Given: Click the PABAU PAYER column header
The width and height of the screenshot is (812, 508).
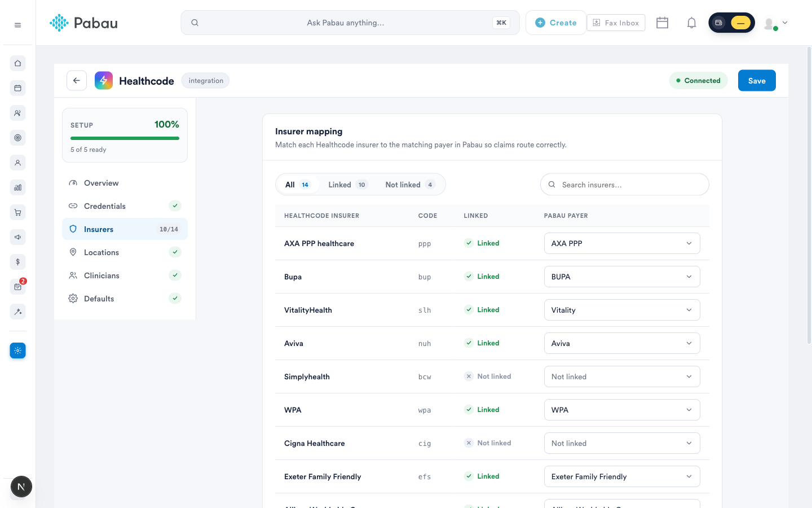Looking at the screenshot, I should [x=566, y=216].
